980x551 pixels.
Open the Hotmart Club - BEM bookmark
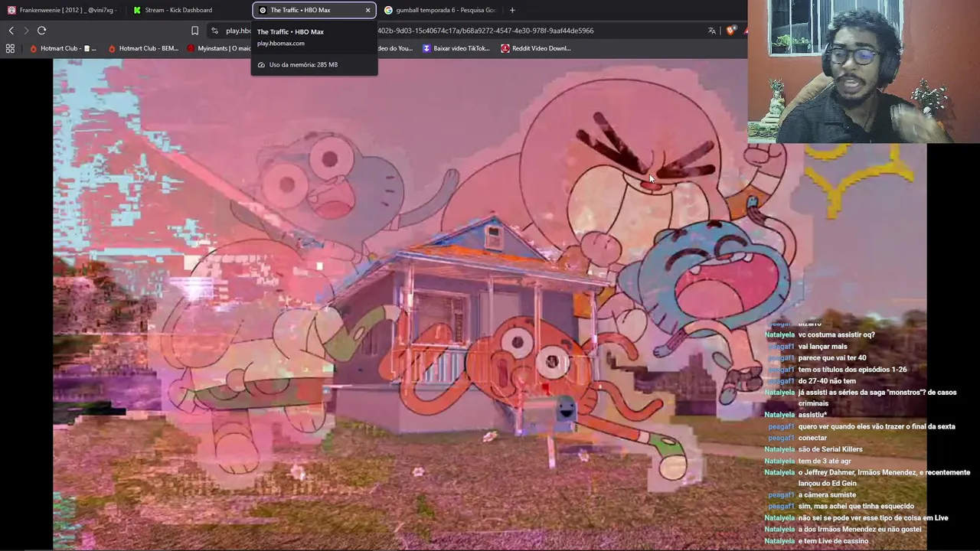(x=143, y=48)
